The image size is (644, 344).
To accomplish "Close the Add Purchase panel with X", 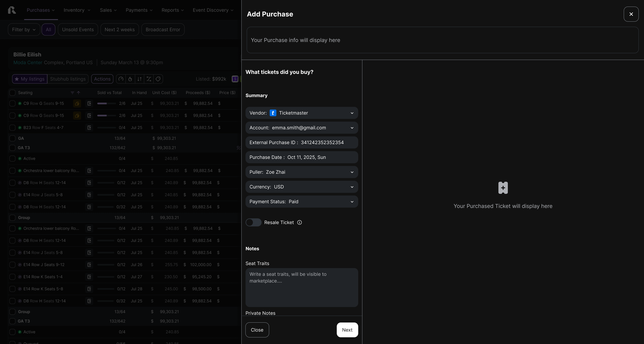I will pos(631,14).
